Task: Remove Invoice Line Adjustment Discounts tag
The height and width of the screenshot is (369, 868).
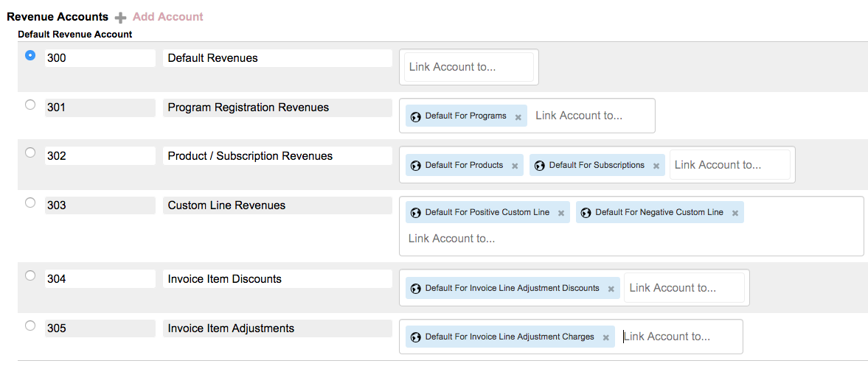Action: (x=611, y=289)
